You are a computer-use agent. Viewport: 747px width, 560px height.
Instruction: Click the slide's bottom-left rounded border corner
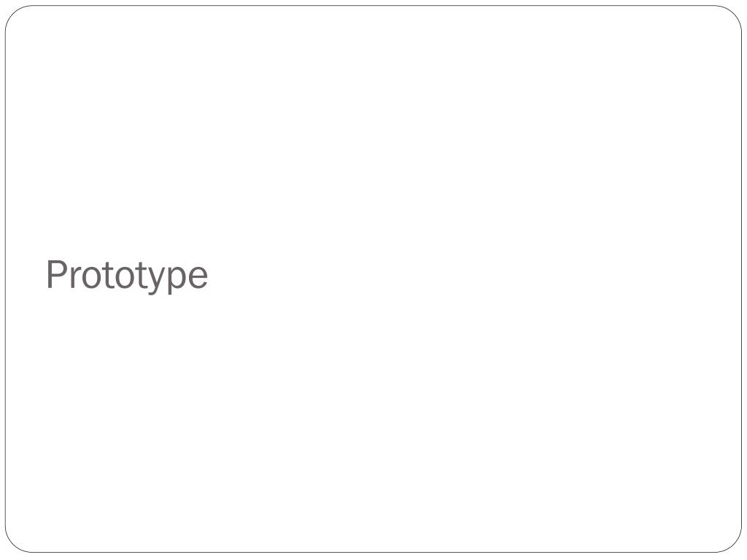(13, 544)
